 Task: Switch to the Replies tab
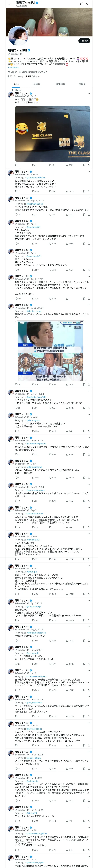point(36,84)
